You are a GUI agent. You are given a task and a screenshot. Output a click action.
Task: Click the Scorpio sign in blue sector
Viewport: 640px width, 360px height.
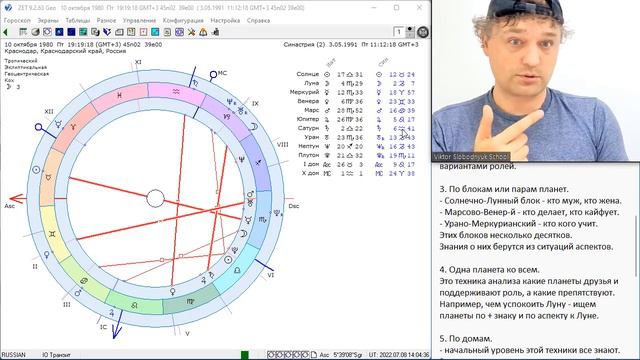pyautogui.click(x=262, y=220)
